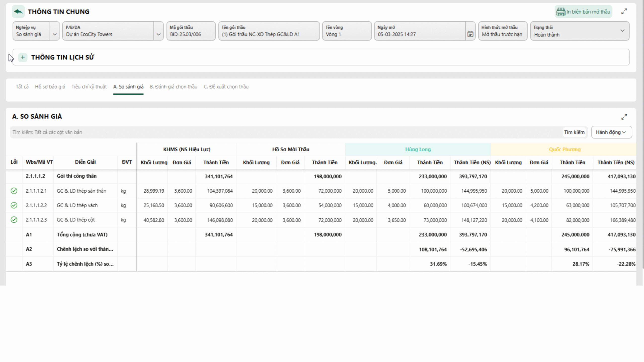
Task: Open the Ngày mở calendar picker
Action: tap(470, 34)
